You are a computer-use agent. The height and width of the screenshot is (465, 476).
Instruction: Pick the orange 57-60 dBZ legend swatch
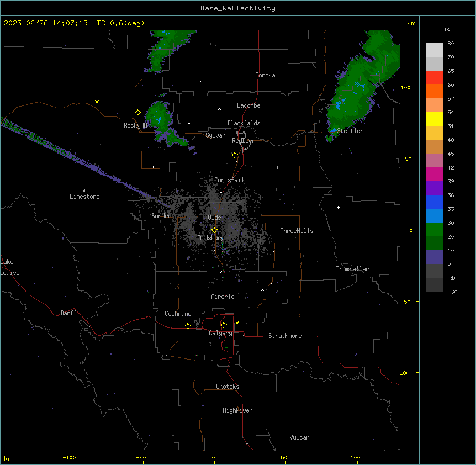434,91
